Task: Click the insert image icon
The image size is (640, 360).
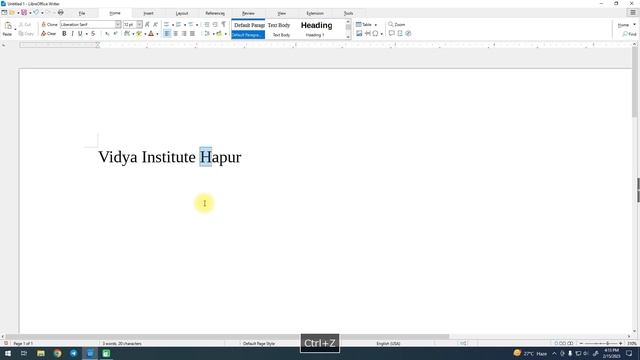Action: (x=359, y=34)
